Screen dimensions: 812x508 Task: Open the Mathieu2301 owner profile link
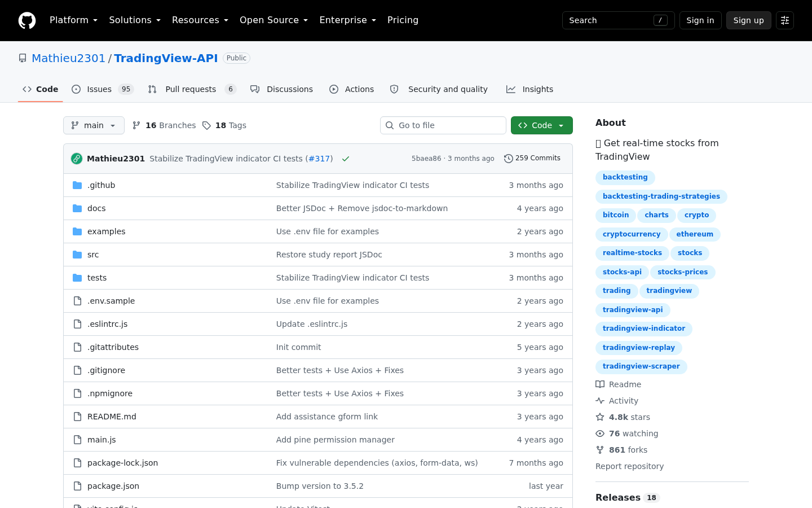tap(68, 58)
